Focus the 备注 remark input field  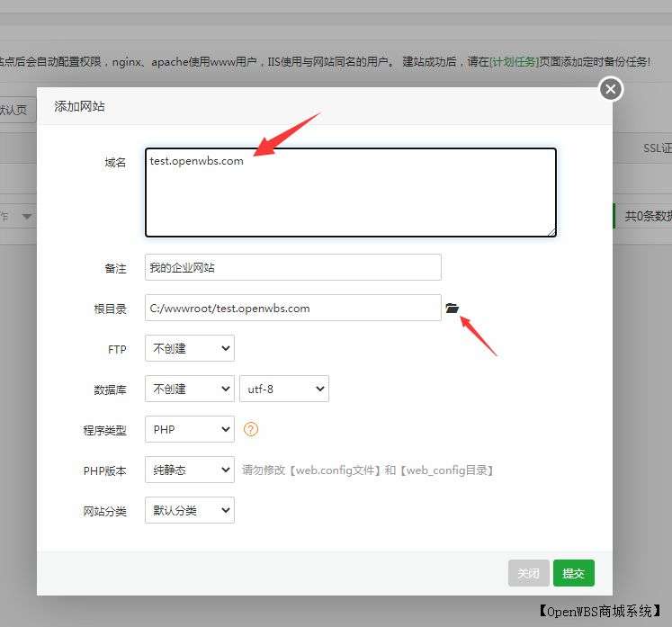click(292, 267)
